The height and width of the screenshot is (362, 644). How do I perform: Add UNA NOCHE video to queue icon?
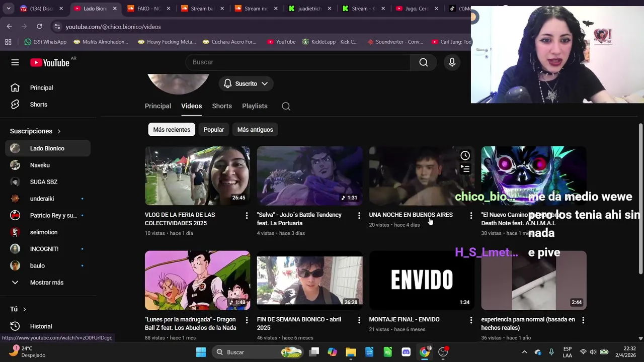(465, 169)
